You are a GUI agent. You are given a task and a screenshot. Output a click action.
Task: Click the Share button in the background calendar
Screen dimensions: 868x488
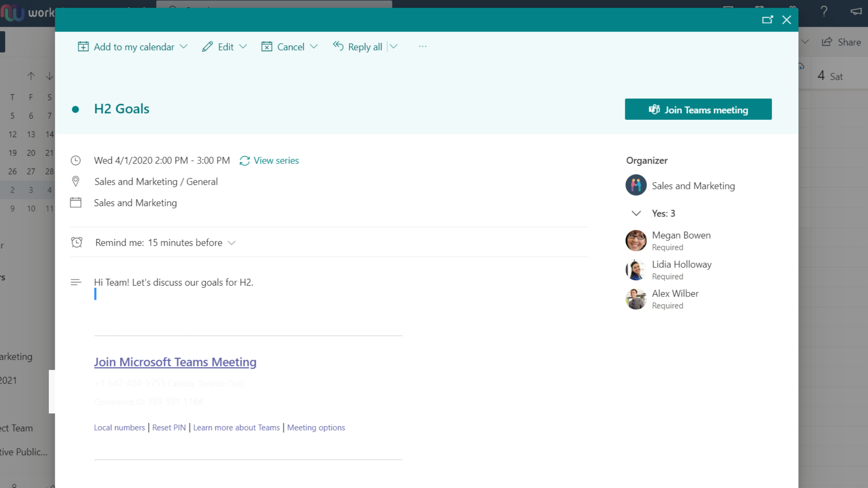pyautogui.click(x=841, y=42)
